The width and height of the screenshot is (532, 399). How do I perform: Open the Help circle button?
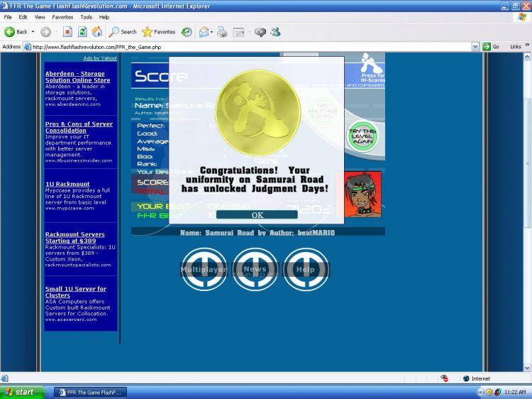click(306, 269)
